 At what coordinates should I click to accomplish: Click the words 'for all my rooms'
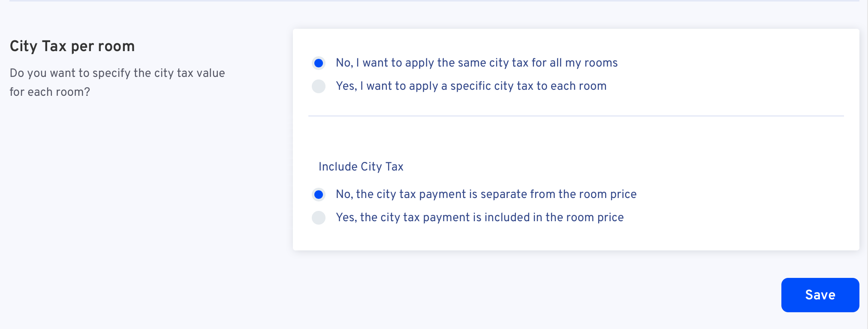pos(575,63)
